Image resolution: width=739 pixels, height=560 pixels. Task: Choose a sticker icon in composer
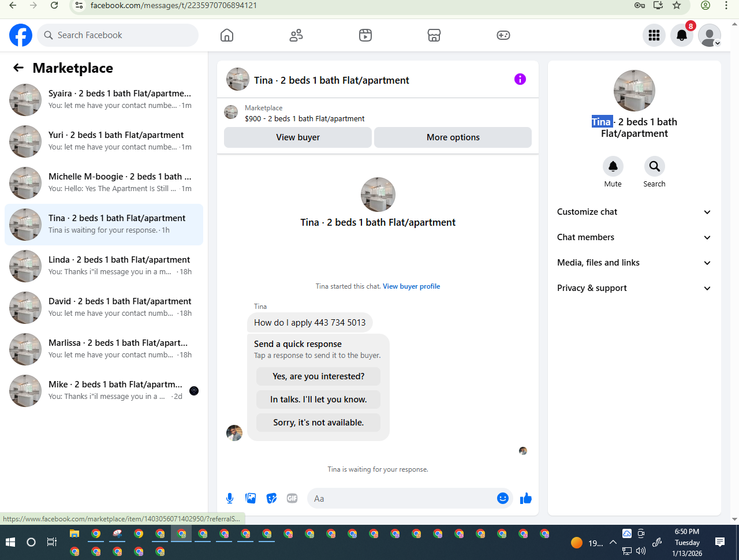271,498
